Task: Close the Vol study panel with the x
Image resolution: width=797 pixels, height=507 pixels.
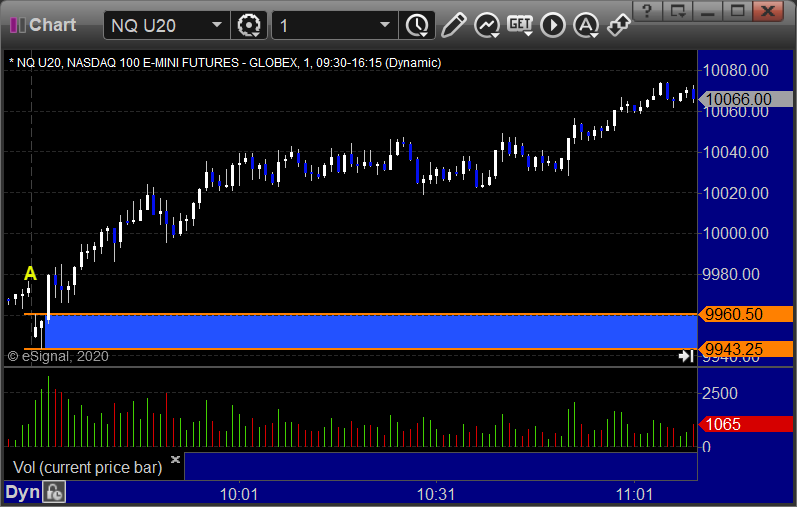Action: tap(175, 459)
